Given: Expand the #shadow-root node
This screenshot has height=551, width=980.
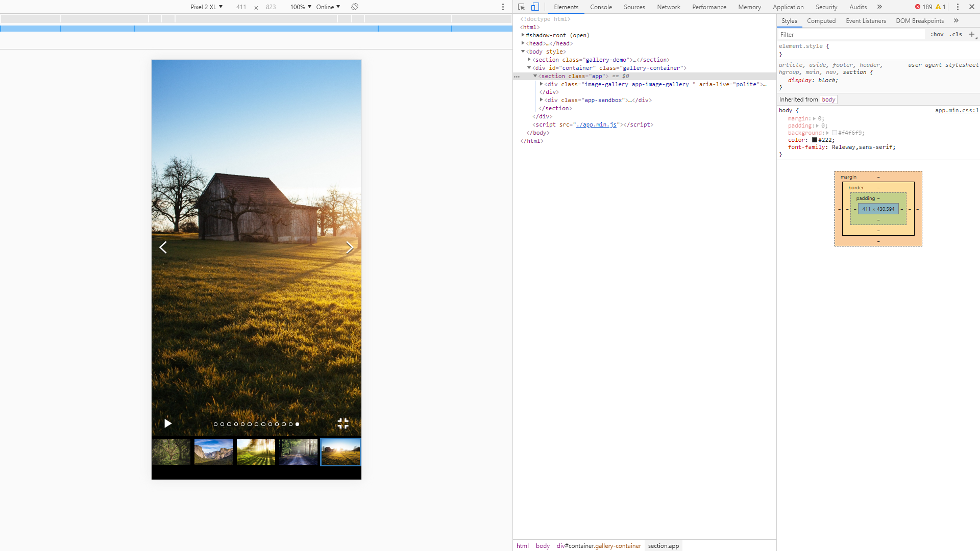Looking at the screenshot, I should click(522, 35).
